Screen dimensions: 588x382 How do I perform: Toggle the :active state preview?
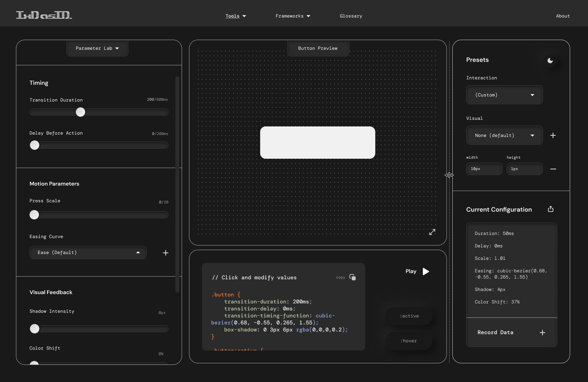tap(409, 316)
